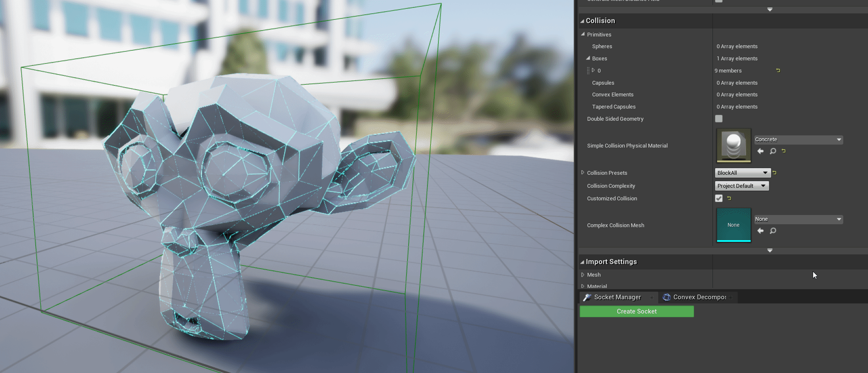The width and height of the screenshot is (868, 373).
Task: Click the Complex Collision Mesh label
Action: [616, 225]
